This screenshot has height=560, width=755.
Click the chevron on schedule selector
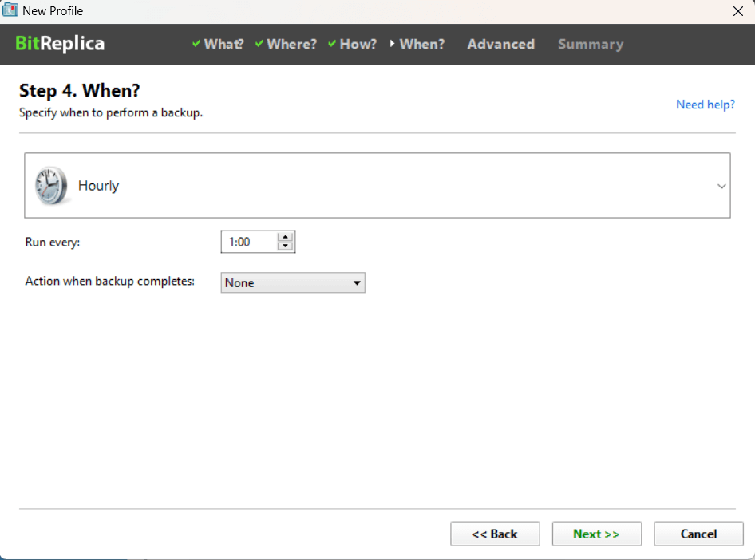(721, 186)
